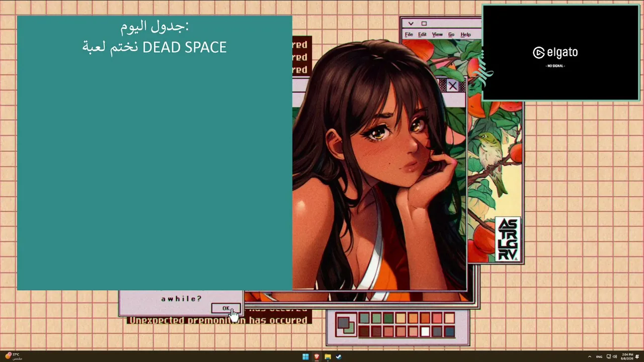Click the "DEAD SPACE" schedule text

tap(185, 47)
